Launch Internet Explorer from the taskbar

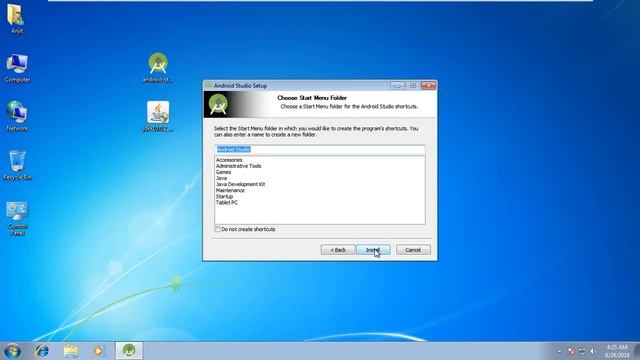coord(42,351)
